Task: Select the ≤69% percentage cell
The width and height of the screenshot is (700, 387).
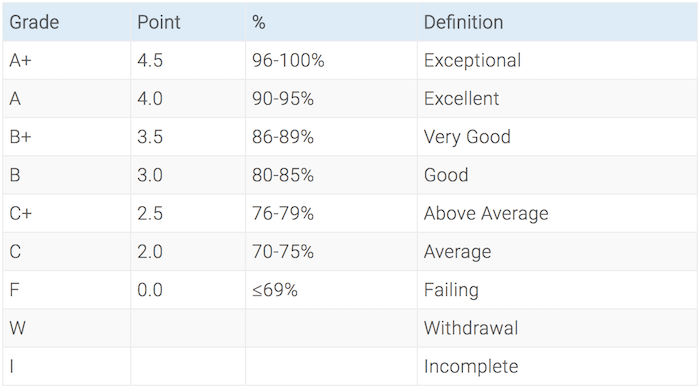Action: point(331,290)
